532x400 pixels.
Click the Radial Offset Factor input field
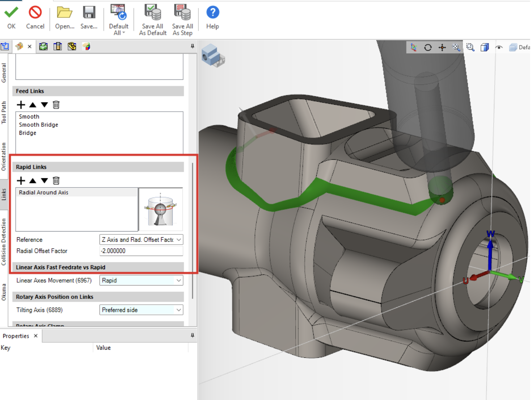[x=141, y=251]
